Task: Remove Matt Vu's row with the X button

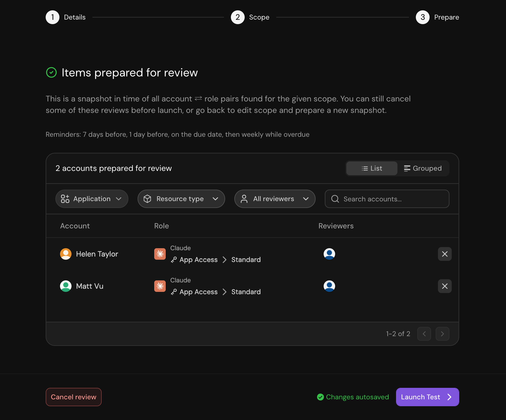Action: 445,286
